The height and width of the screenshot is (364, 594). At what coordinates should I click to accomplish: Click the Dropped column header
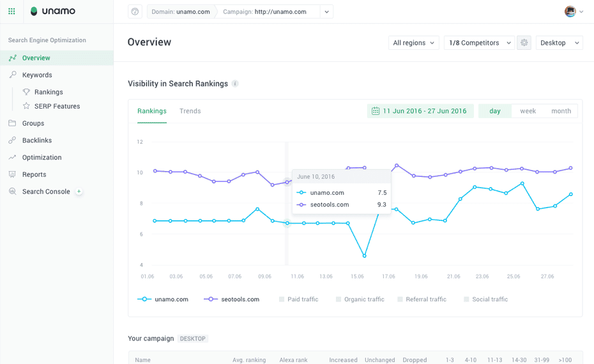(415, 360)
